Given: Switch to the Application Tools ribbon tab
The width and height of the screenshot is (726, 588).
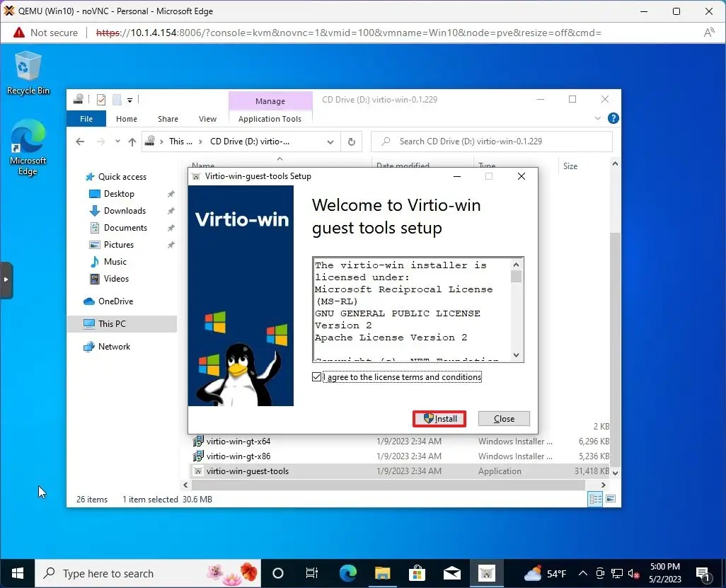Looking at the screenshot, I should point(270,118).
